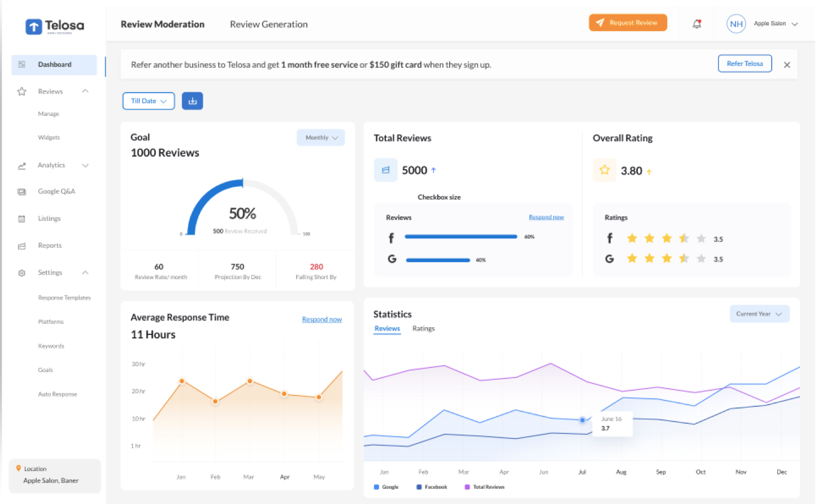Toggle Total Reviews series in legend
Viewport: 818px width, 504px height.
click(484, 486)
